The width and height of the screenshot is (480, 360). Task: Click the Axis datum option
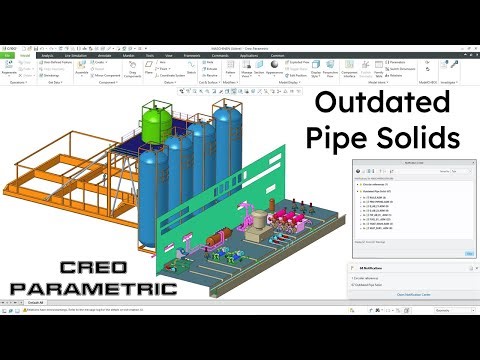tap(160, 62)
